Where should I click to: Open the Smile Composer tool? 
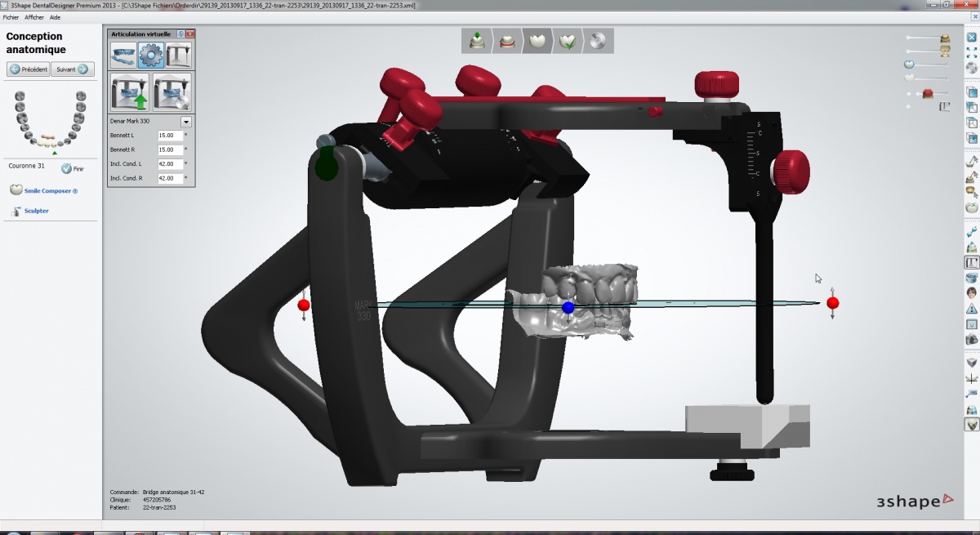click(x=44, y=190)
